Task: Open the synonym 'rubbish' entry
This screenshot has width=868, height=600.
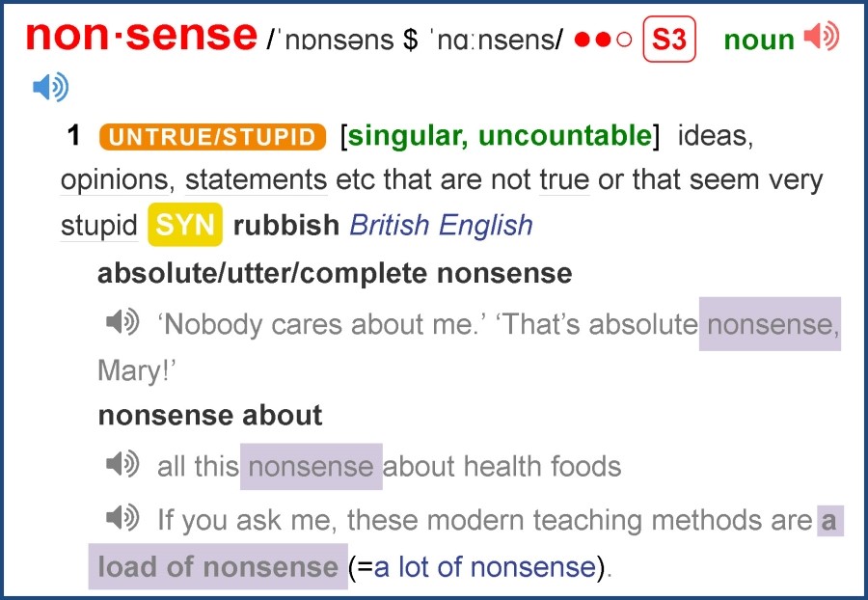Action: (x=286, y=225)
